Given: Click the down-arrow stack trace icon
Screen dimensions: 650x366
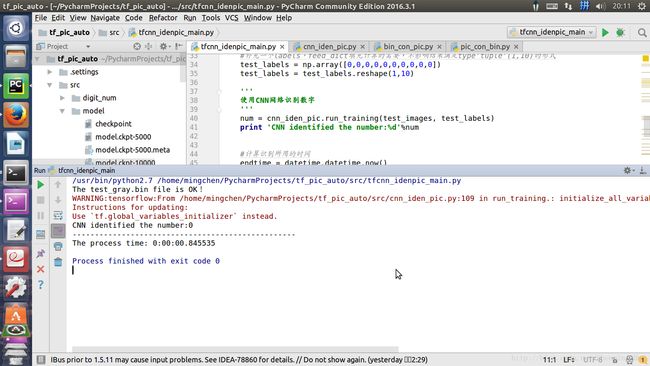Looking at the screenshot, I should [x=58, y=200].
